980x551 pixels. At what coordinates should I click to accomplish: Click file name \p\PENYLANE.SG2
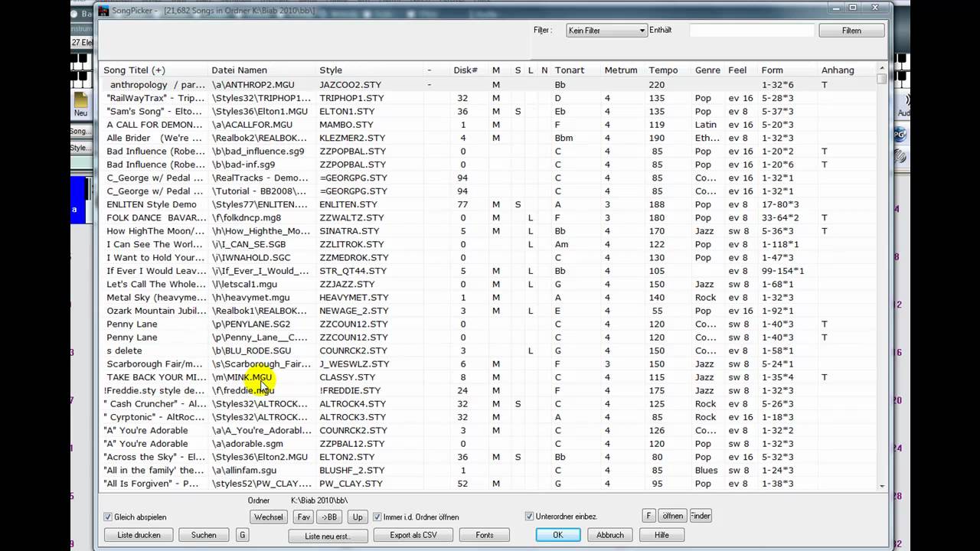tap(252, 324)
